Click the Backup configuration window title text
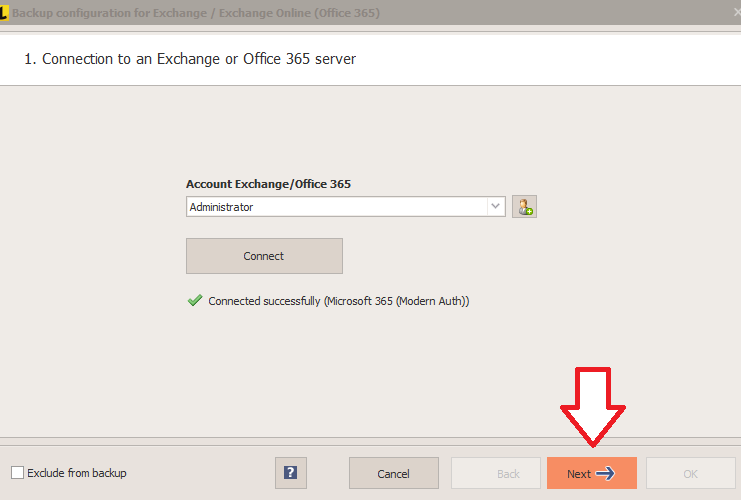Screen dimensions: 741x501 pyautogui.click(x=196, y=13)
